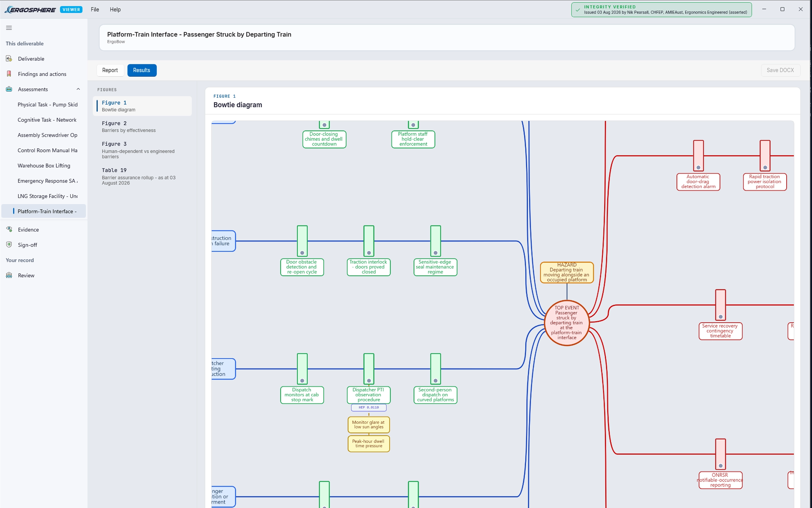Click Door obstacle detection and re-open cycle
812x508 pixels.
(302, 267)
